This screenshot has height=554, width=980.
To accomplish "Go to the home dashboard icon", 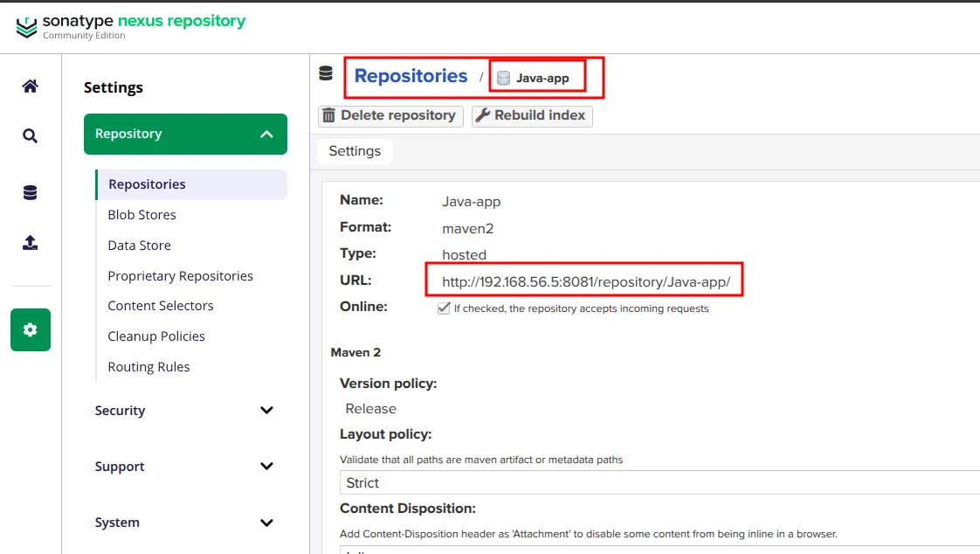I will (30, 87).
